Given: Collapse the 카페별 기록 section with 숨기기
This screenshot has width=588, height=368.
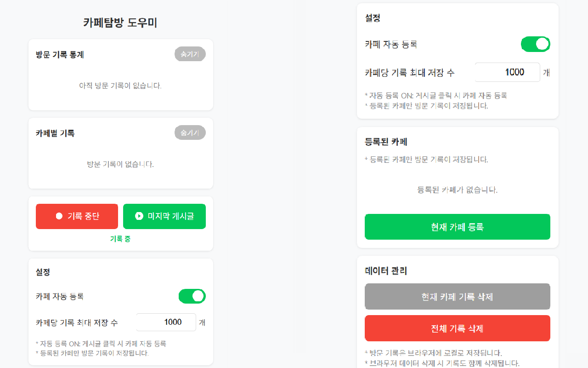Looking at the screenshot, I should (x=190, y=133).
